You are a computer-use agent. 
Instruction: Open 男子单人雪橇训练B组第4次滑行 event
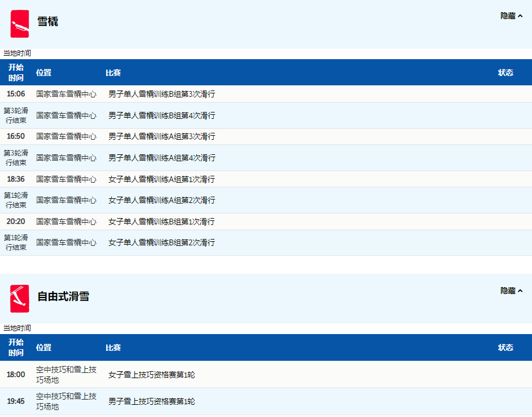(x=162, y=115)
